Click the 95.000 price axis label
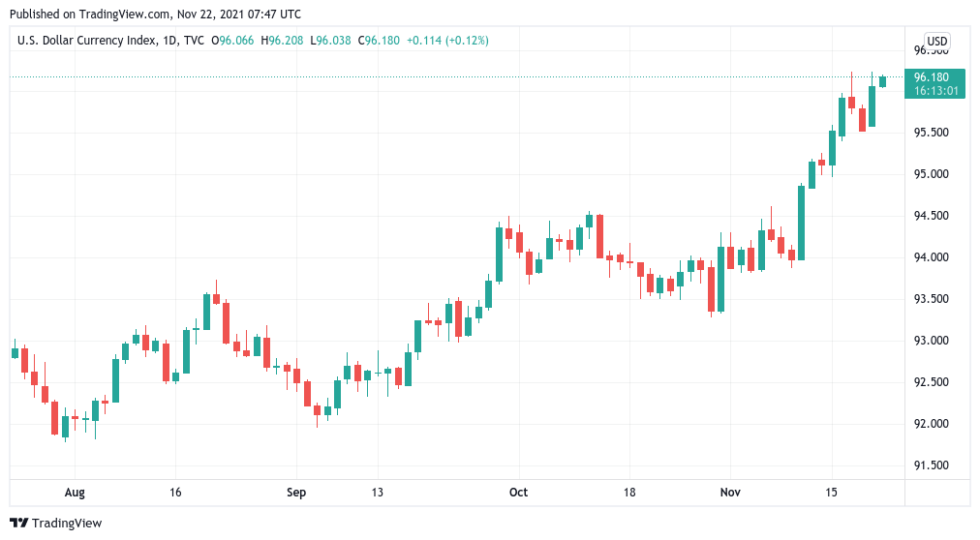The image size is (980, 540). click(x=932, y=174)
